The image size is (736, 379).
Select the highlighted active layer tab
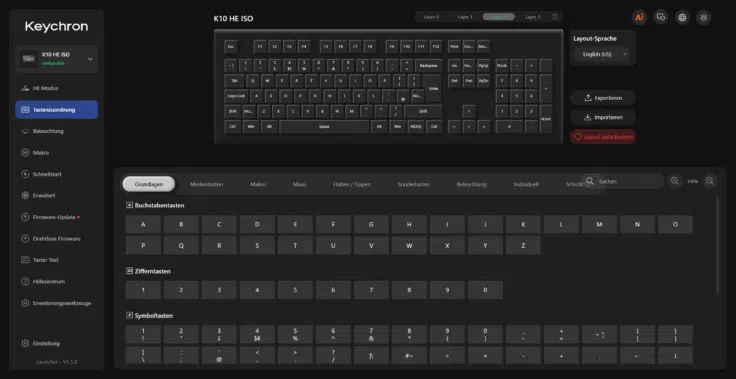(x=498, y=17)
